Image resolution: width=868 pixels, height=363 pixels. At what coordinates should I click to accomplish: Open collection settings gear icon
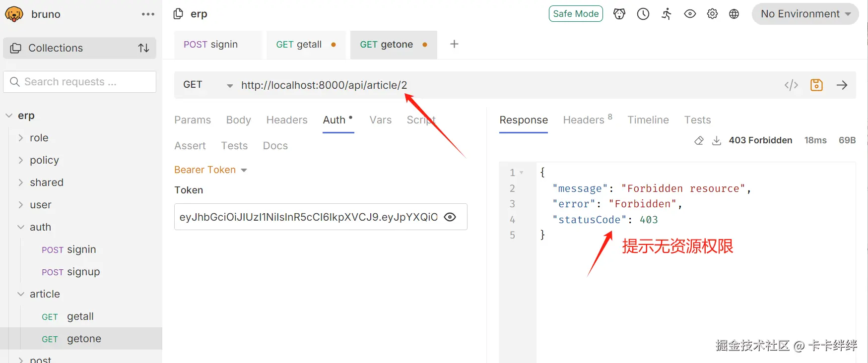pyautogui.click(x=712, y=14)
